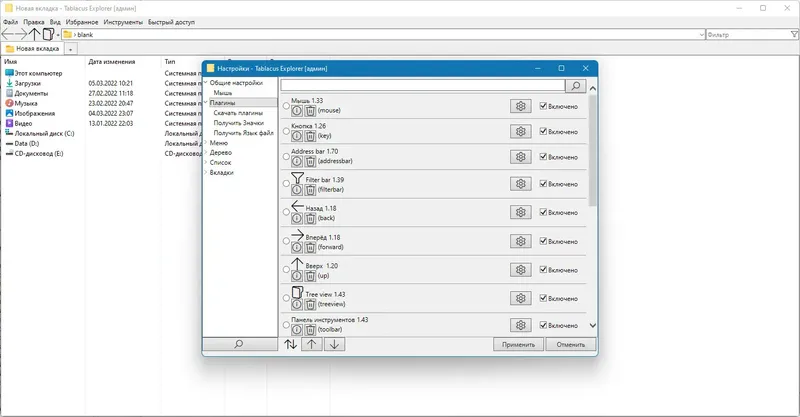Viewport: 800px width, 417px height.
Task: Select radio button for Панель инструментов plugin
Action: coord(286,325)
